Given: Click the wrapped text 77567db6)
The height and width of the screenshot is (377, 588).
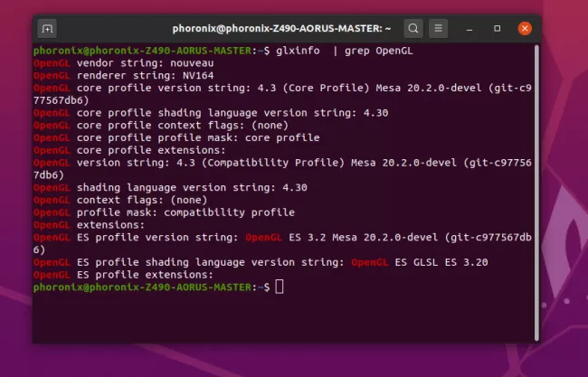Looking at the screenshot, I should (x=62, y=100).
